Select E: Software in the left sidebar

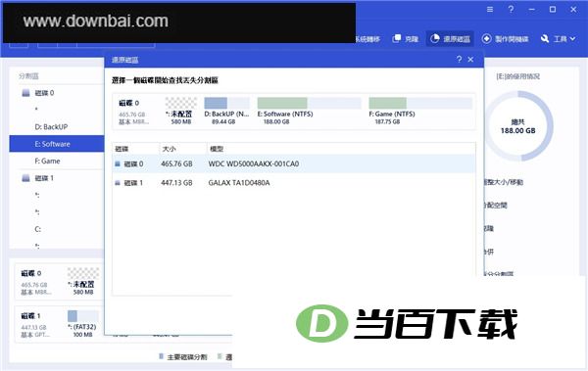(57, 144)
